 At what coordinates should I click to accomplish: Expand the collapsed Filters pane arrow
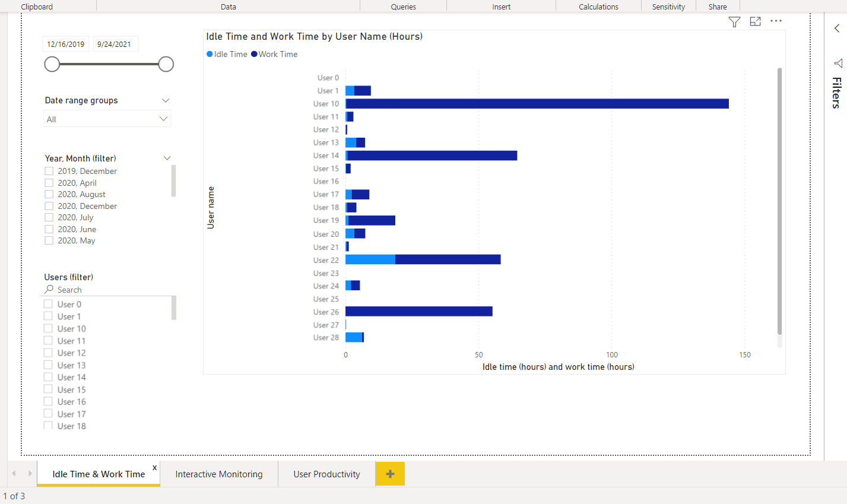pyautogui.click(x=837, y=28)
